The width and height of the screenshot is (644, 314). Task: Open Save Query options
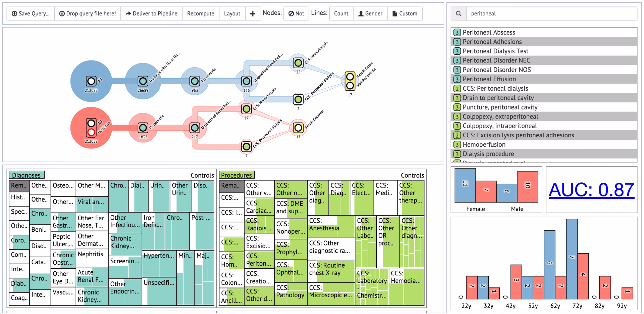31,14
